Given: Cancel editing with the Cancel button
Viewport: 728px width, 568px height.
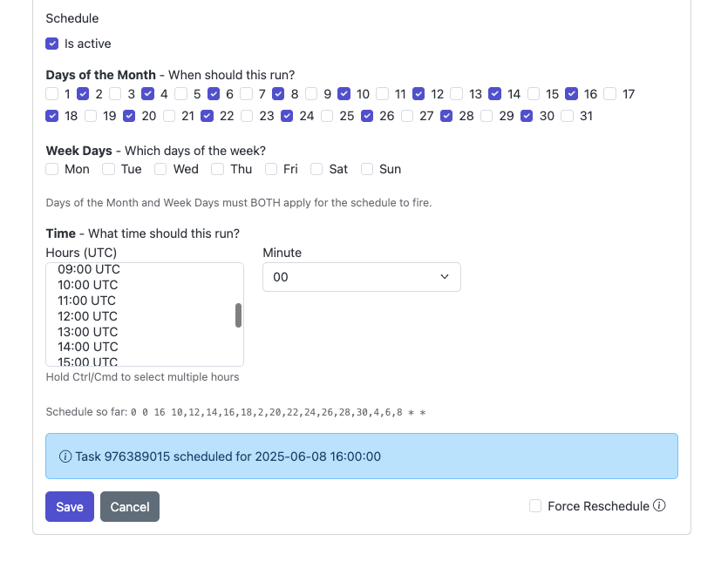Looking at the screenshot, I should tap(130, 507).
